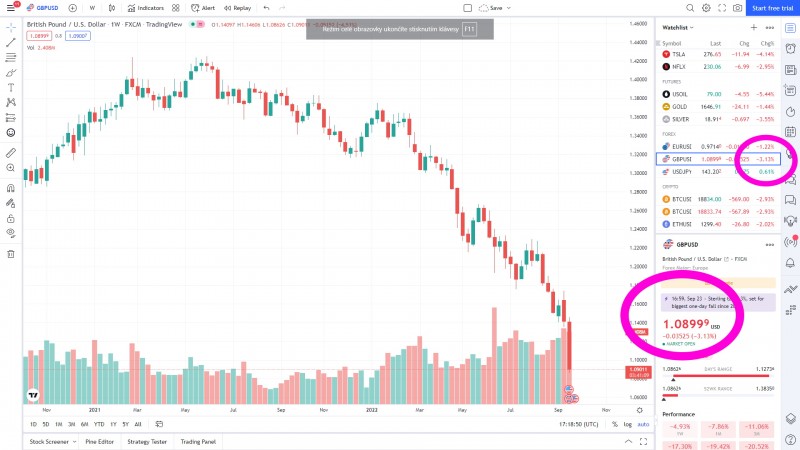800x450 pixels.
Task: Start bar Replay mode
Action: click(x=239, y=8)
